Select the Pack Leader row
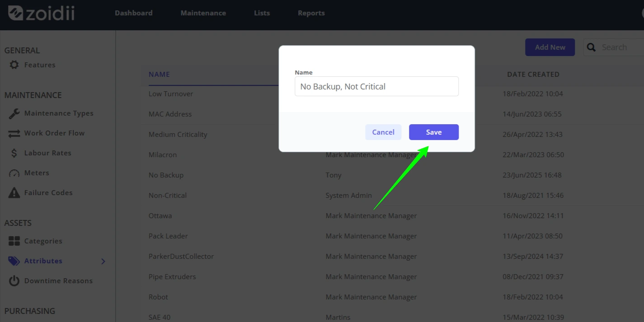 coord(392,236)
